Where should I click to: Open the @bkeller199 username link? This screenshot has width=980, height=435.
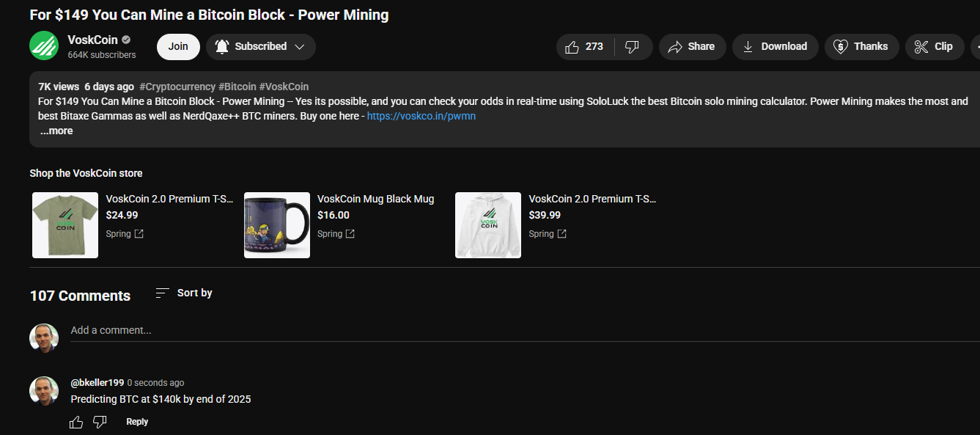coord(97,383)
